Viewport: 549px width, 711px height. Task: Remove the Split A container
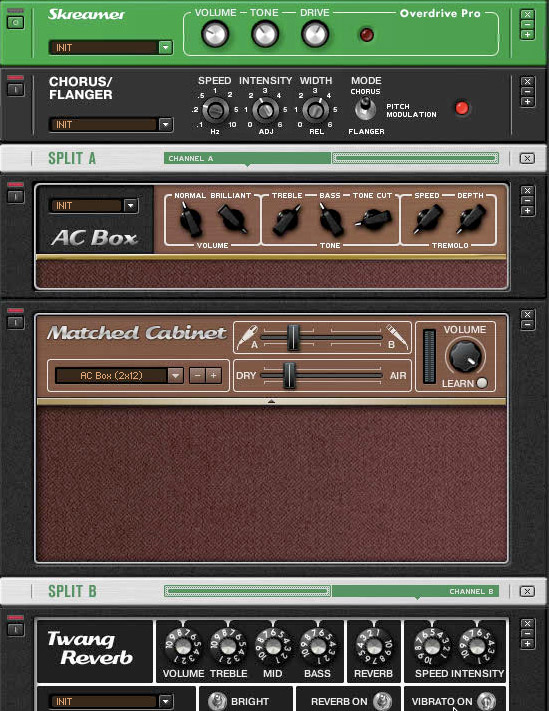527,158
